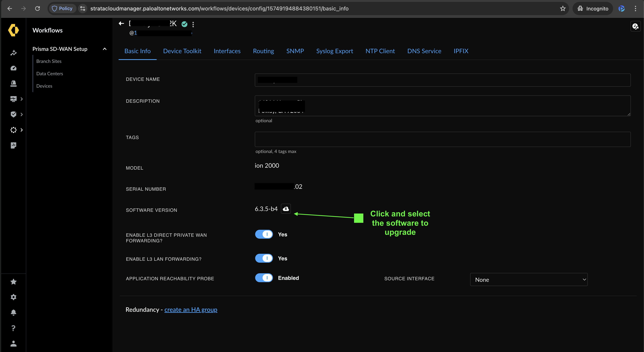Click into the Tags input field

click(443, 139)
